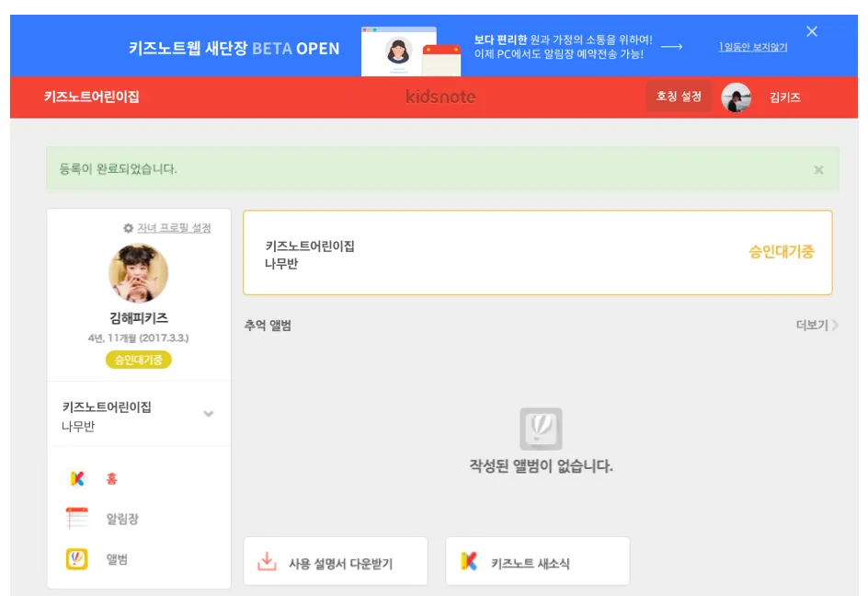Dismiss the '등록이 완료되었습니다' notification

pos(818,170)
